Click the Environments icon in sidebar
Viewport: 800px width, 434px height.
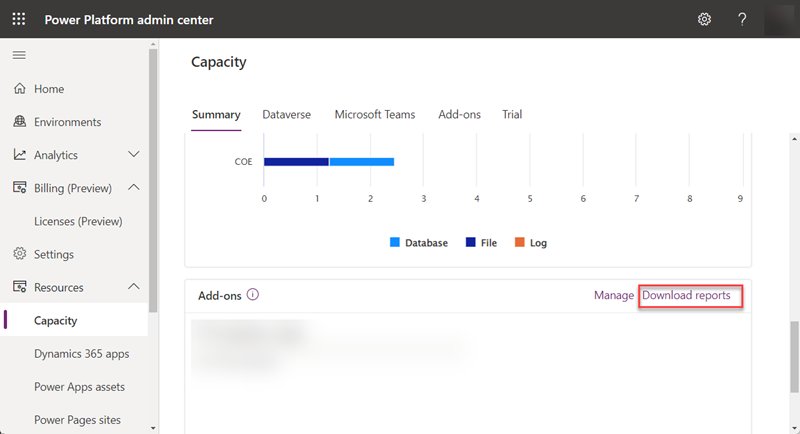pyautogui.click(x=19, y=122)
